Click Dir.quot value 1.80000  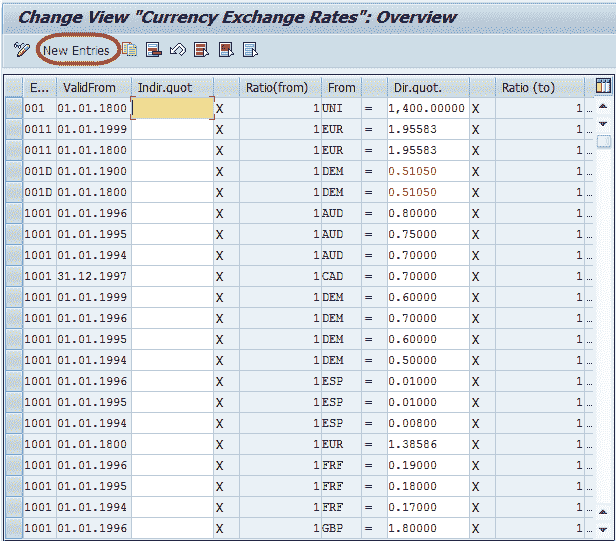pos(428,528)
